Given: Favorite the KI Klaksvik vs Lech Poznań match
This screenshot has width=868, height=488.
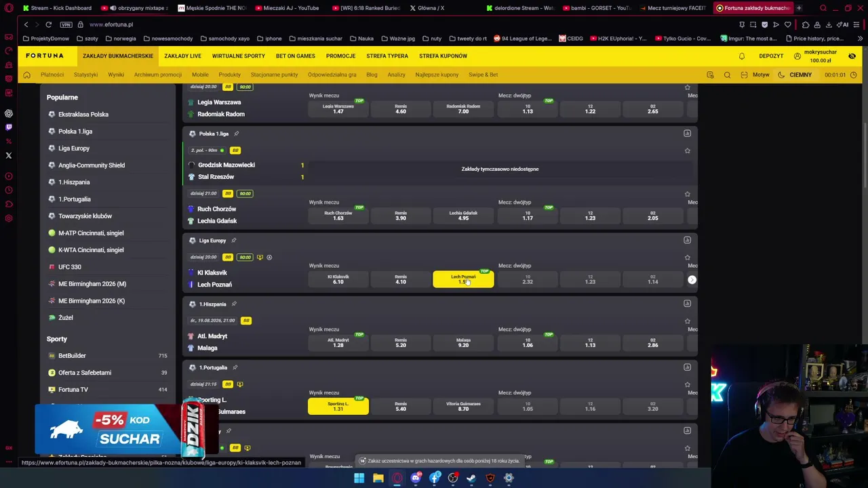Looking at the screenshot, I should pos(688,258).
